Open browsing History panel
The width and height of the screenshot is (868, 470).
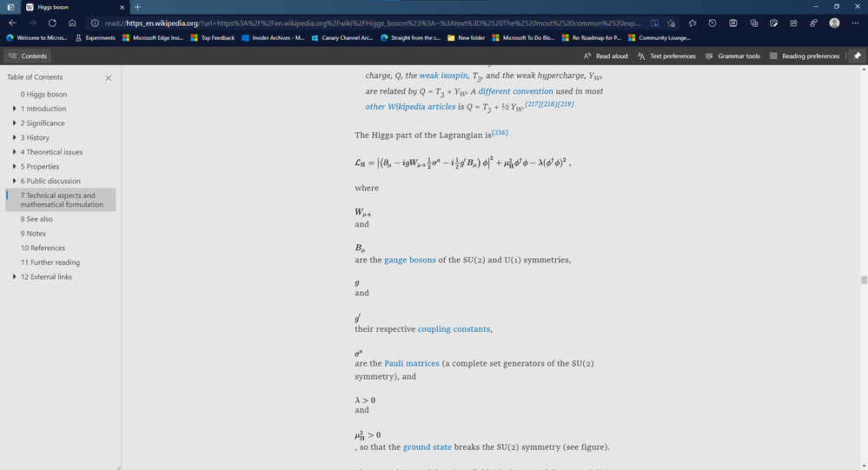(712, 23)
